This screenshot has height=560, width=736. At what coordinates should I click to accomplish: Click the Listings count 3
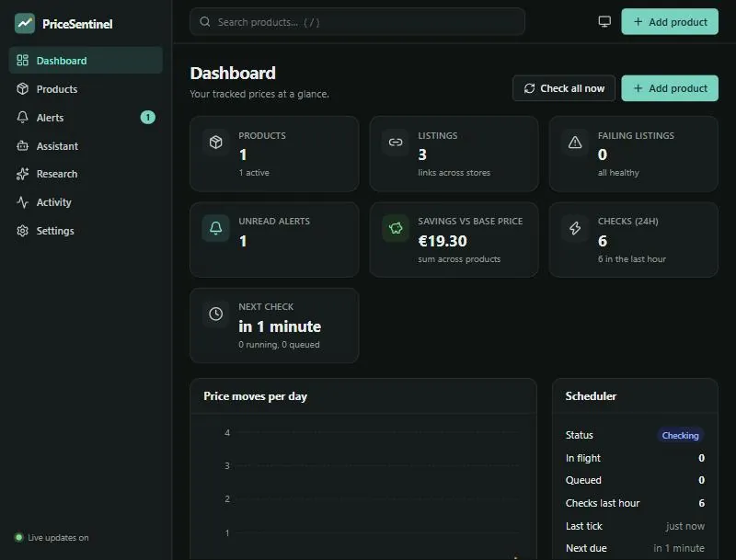(422, 154)
